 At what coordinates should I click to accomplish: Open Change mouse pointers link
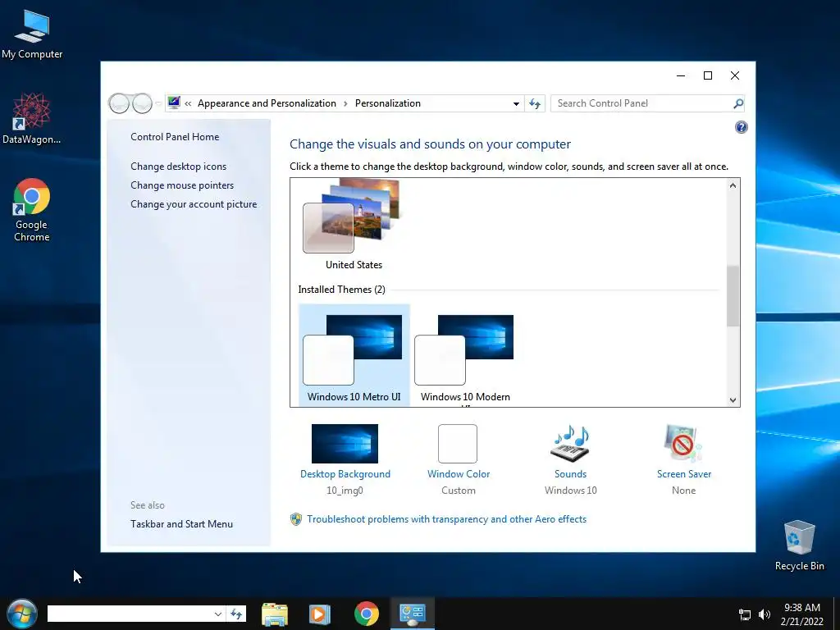point(182,185)
